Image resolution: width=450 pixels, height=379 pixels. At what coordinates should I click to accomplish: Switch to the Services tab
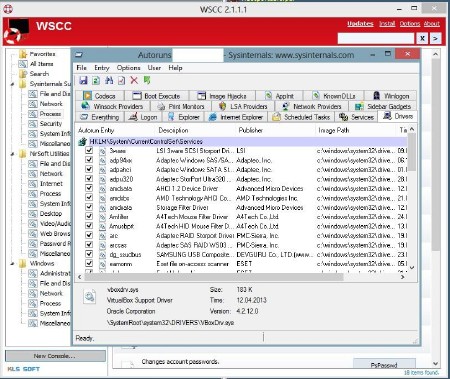(357, 117)
